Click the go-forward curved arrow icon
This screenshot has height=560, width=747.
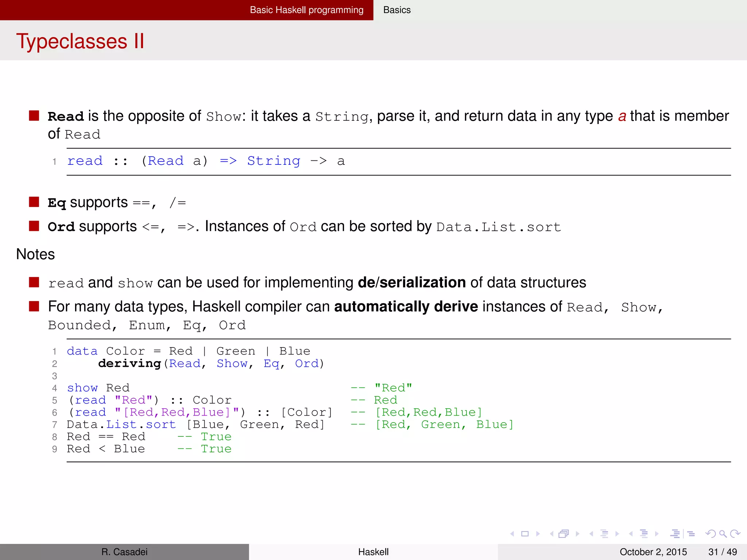(735, 534)
